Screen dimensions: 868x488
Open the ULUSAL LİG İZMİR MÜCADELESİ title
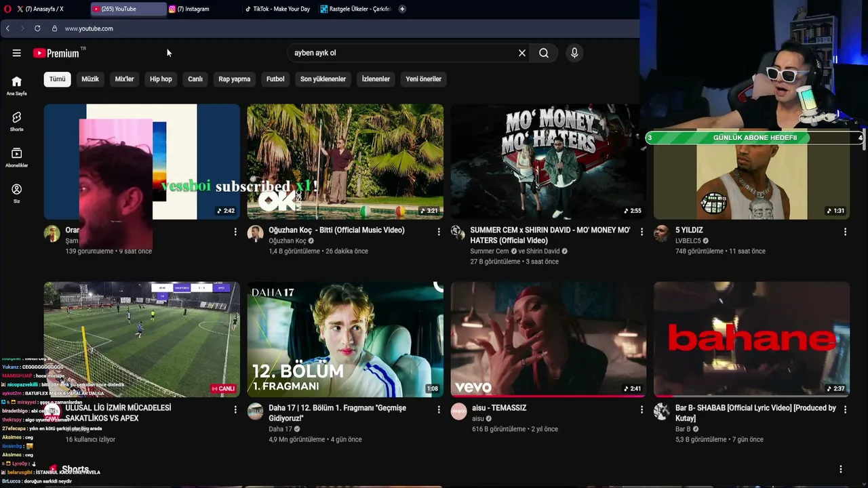(x=118, y=413)
